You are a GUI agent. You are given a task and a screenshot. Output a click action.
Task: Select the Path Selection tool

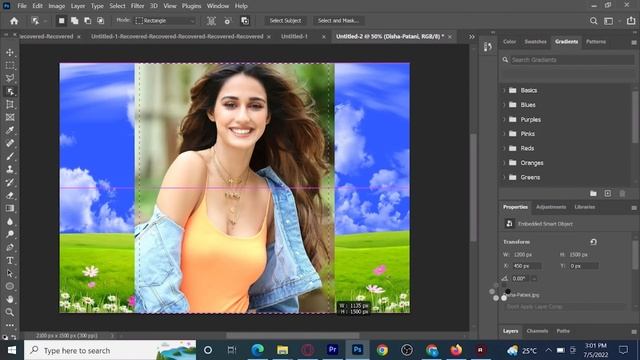click(10, 273)
